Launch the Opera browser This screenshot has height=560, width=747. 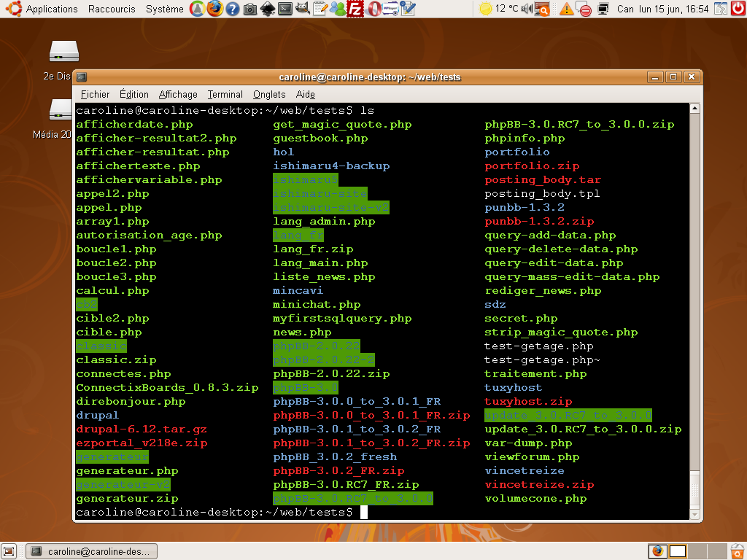[374, 9]
